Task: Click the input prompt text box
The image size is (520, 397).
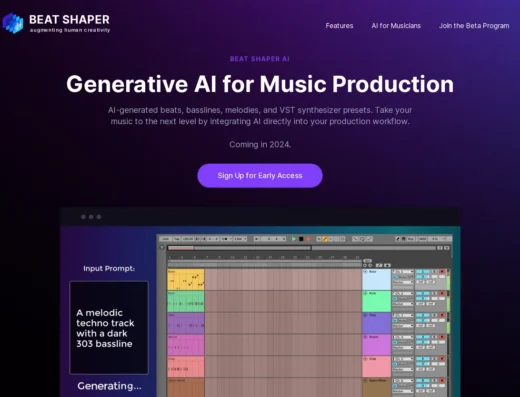Action: point(109,328)
